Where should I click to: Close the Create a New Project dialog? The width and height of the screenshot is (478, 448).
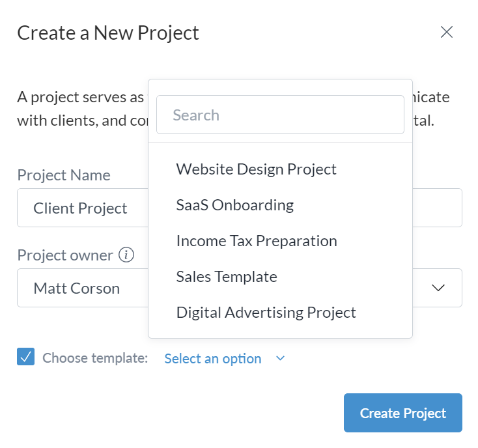click(447, 33)
